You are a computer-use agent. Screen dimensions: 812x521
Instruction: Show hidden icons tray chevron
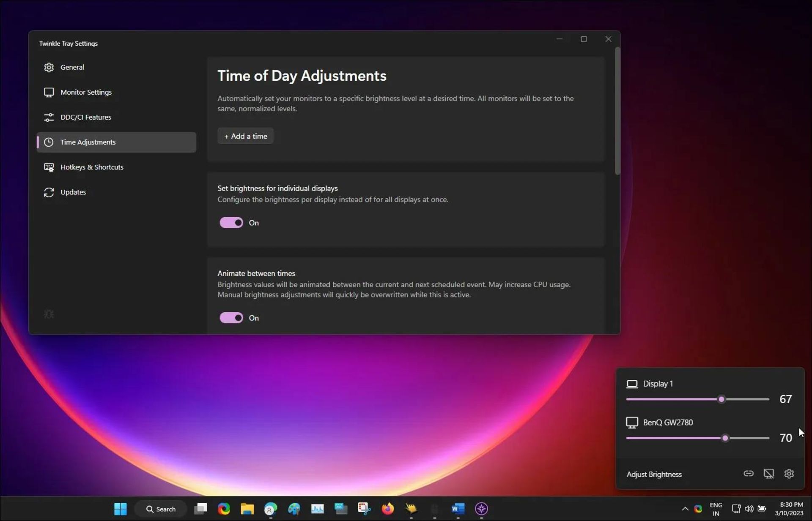[x=685, y=509]
